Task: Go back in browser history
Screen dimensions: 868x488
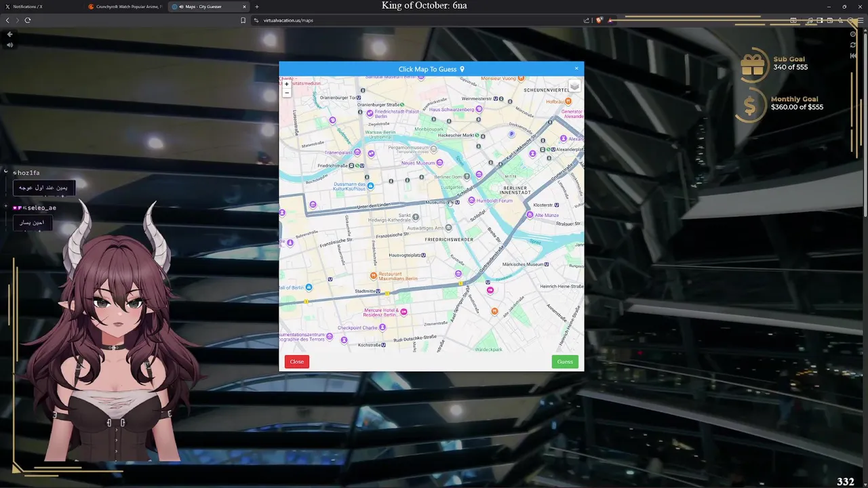Action: point(7,20)
